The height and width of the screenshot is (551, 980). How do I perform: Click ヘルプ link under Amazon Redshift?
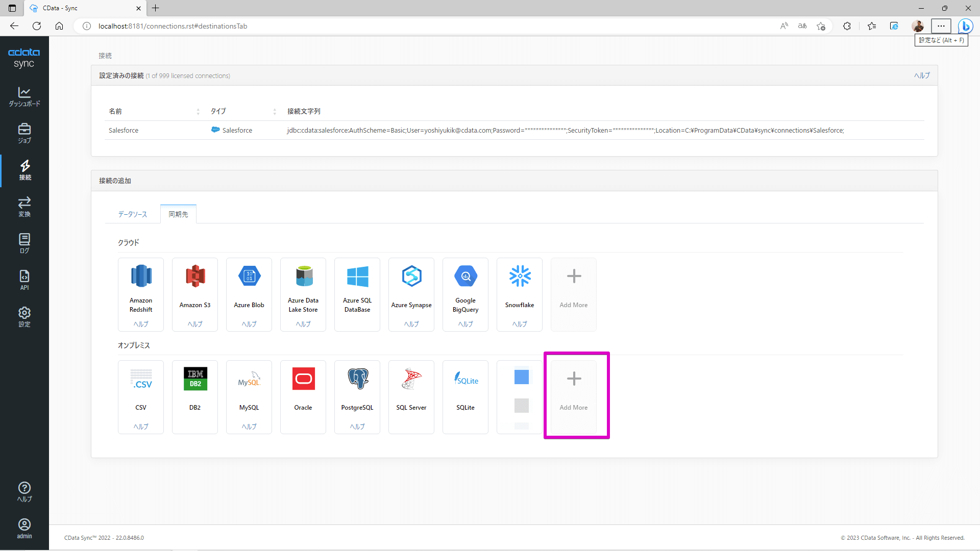pyautogui.click(x=141, y=324)
